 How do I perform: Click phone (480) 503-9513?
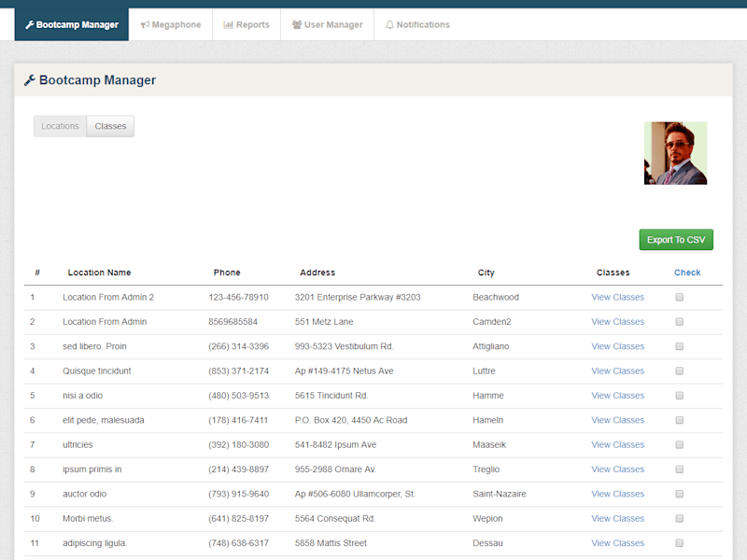point(238,396)
